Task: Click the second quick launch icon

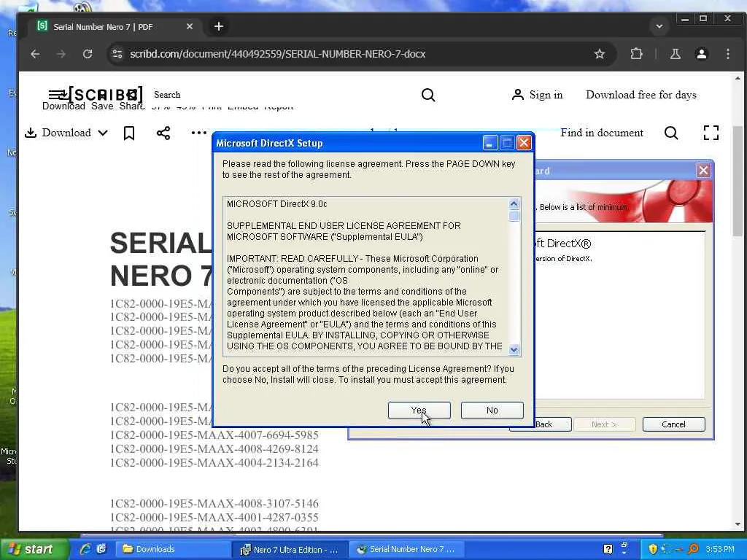Action: pyautogui.click(x=101, y=548)
